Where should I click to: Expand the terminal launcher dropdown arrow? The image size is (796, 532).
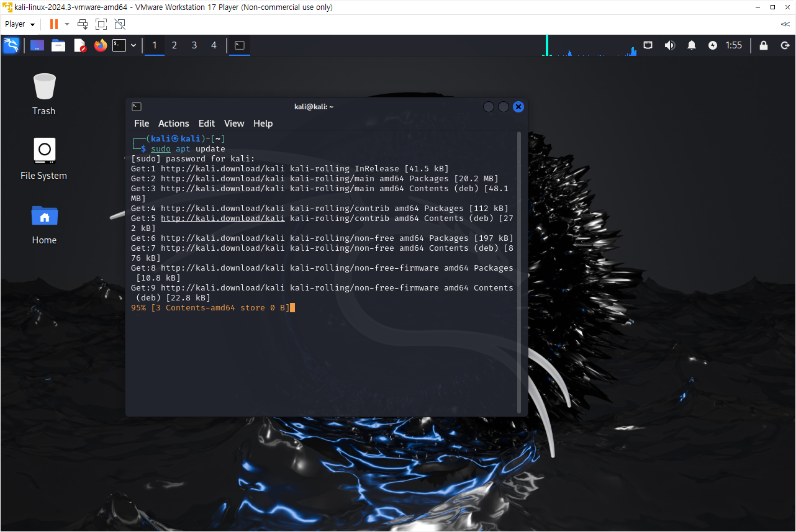pyautogui.click(x=133, y=45)
